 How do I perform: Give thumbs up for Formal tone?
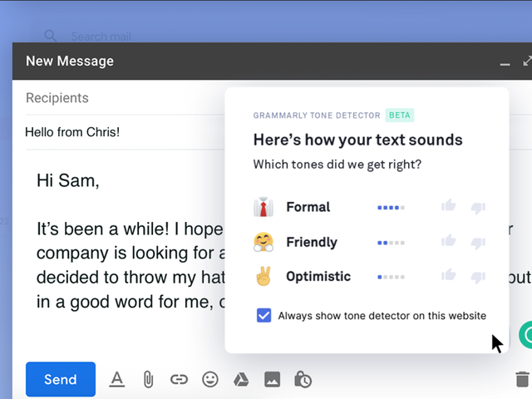[449, 205]
